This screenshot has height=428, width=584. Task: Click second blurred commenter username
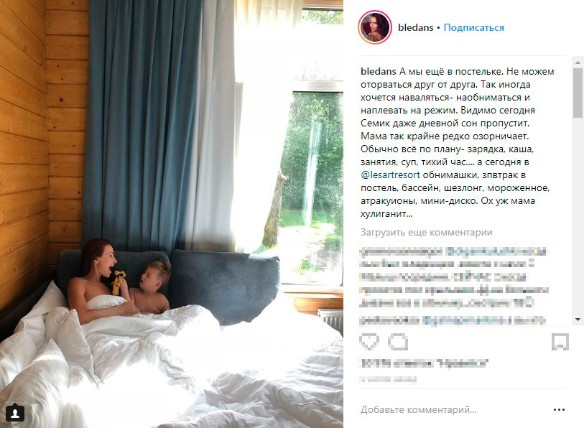coord(391,320)
